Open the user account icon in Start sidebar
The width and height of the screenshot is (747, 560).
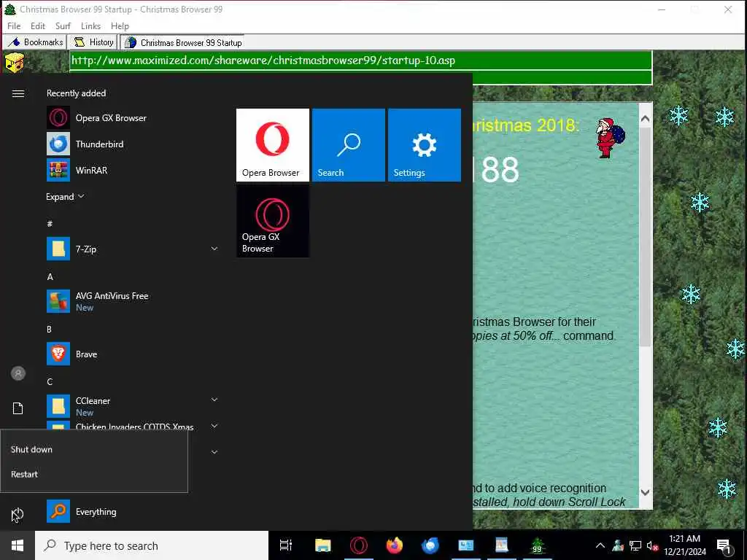18,373
